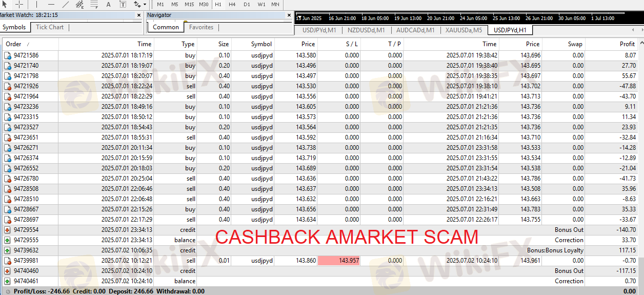Image resolution: width=644 pixels, height=295 pixels.
Task: Select the Fibonacci retracement tool
Action: pyautogui.click(x=94, y=4)
